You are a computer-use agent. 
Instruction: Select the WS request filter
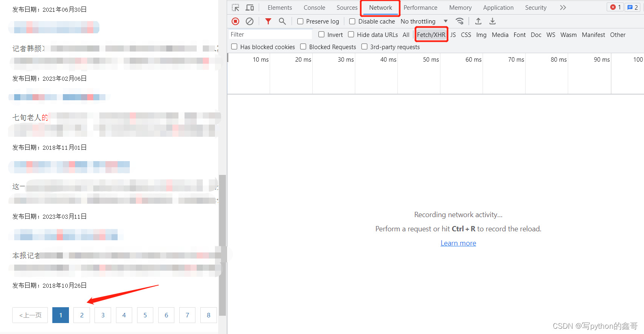[551, 35]
